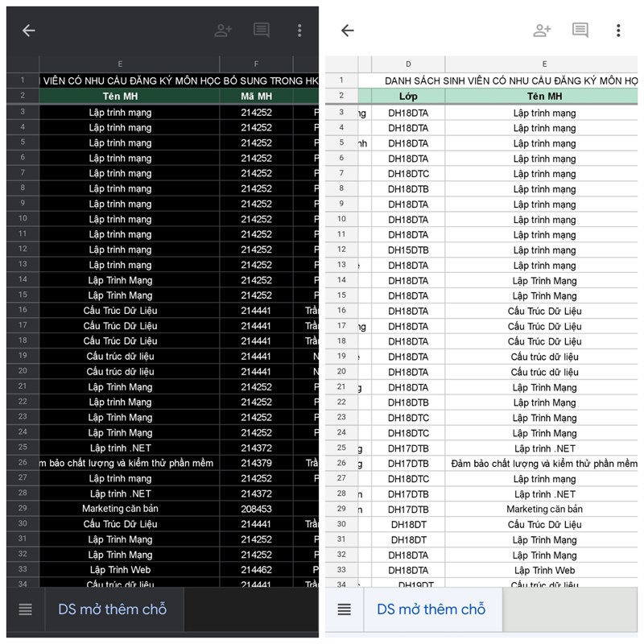Image resolution: width=644 pixels, height=644 pixels.
Task: Select column D header in the light sheet
Action: [x=408, y=64]
